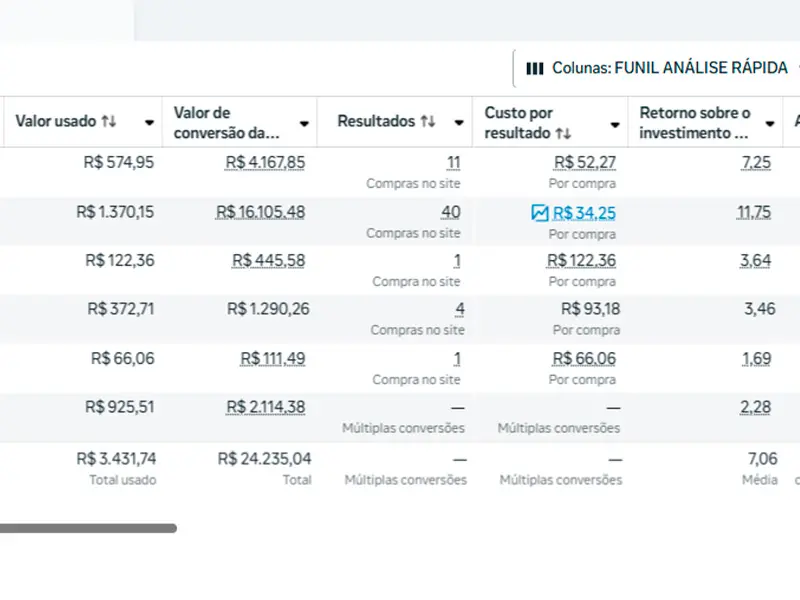Image resolution: width=800 pixels, height=600 pixels.
Task: Open the Colunas: FUNIL ANÁLISE RÁPIDA selector
Action: click(660, 69)
